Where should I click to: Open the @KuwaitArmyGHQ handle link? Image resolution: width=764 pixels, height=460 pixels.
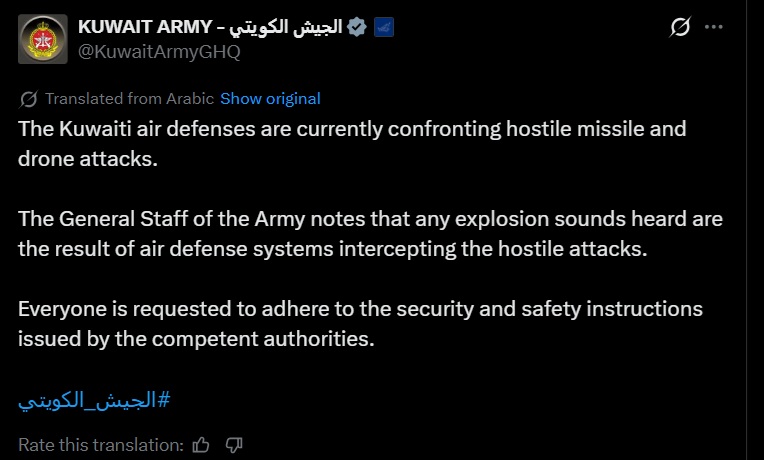(x=160, y=52)
